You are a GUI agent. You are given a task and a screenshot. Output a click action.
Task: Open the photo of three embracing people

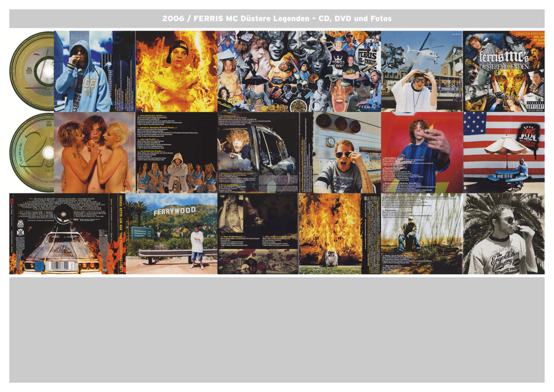click(94, 152)
